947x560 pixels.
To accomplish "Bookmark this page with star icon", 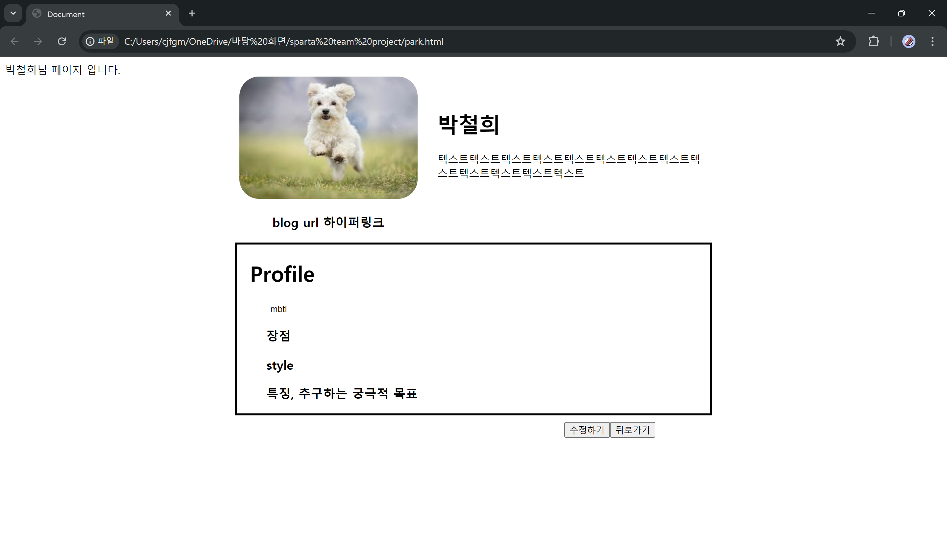I will 840,41.
